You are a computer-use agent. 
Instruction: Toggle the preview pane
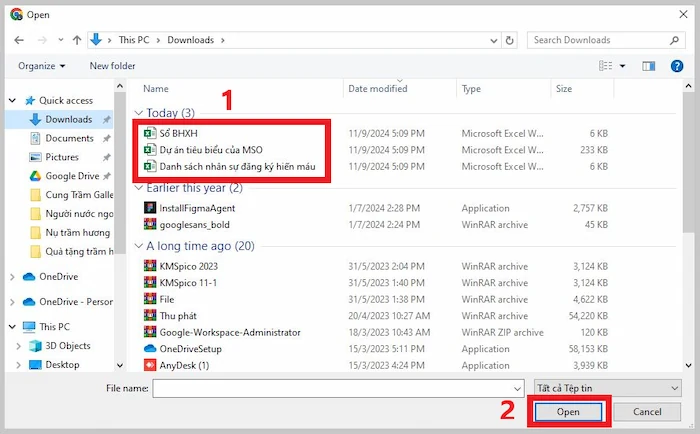click(x=649, y=66)
